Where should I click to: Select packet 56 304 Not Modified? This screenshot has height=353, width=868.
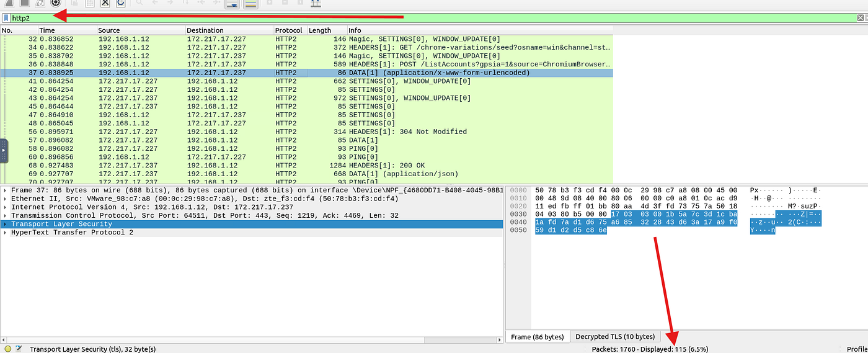[x=306, y=132]
